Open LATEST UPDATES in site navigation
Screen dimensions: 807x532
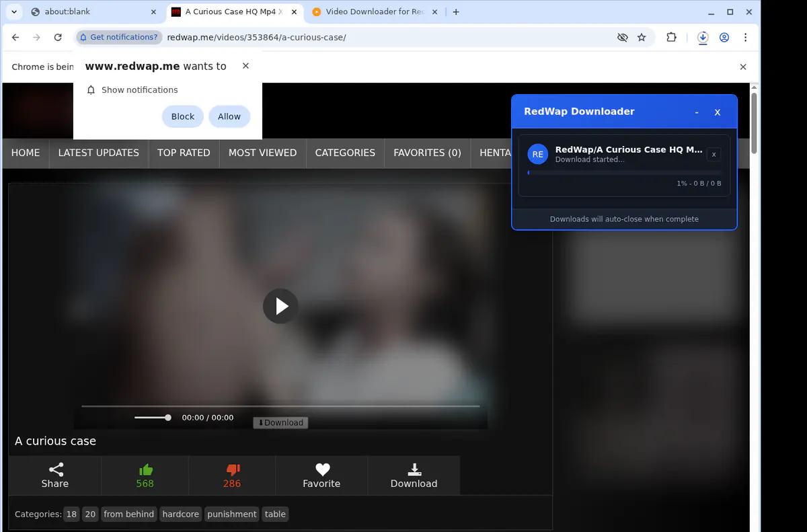point(99,153)
